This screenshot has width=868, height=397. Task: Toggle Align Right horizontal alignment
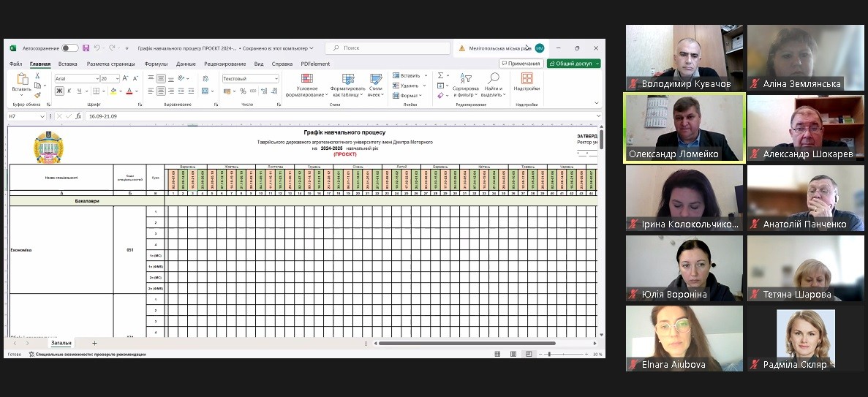point(170,91)
